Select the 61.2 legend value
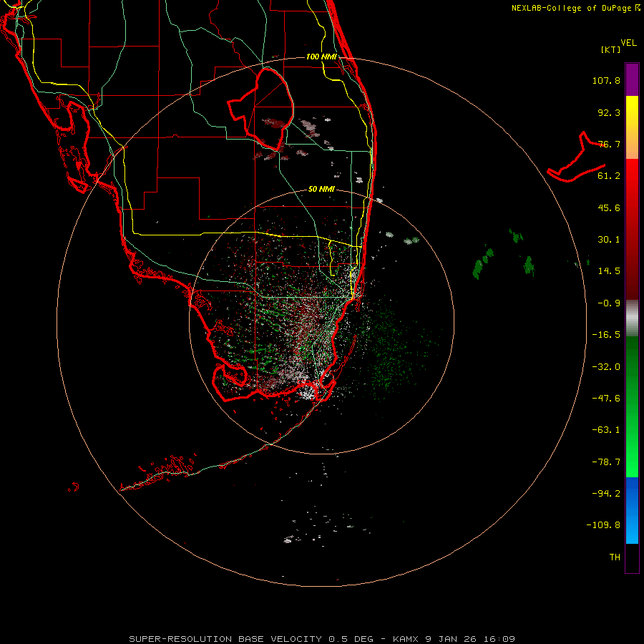644x644 pixels. [609, 176]
